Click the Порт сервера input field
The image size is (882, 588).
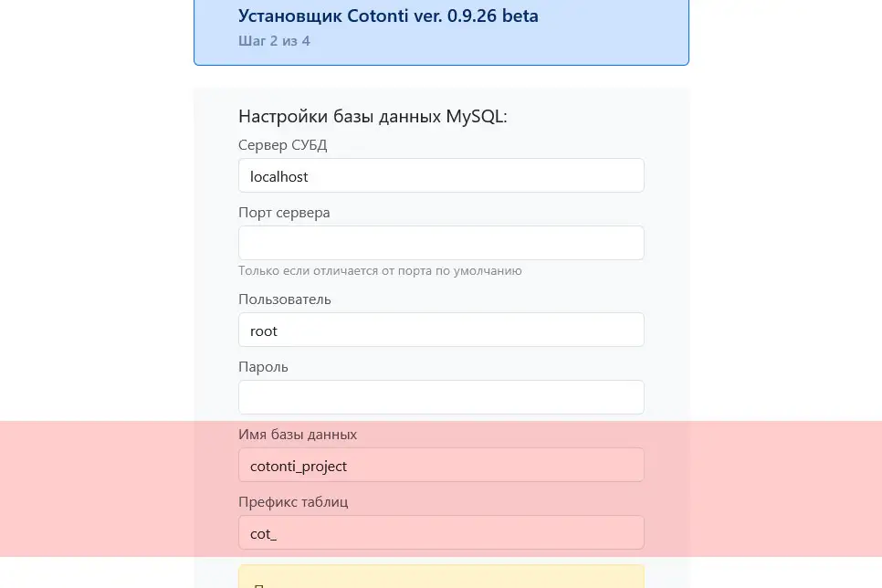[x=441, y=242]
